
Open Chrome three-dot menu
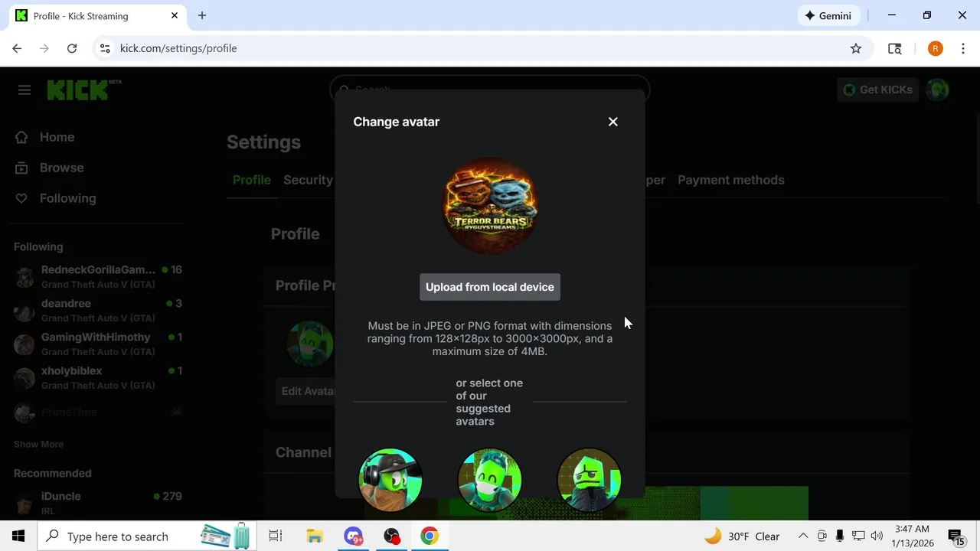(963, 48)
